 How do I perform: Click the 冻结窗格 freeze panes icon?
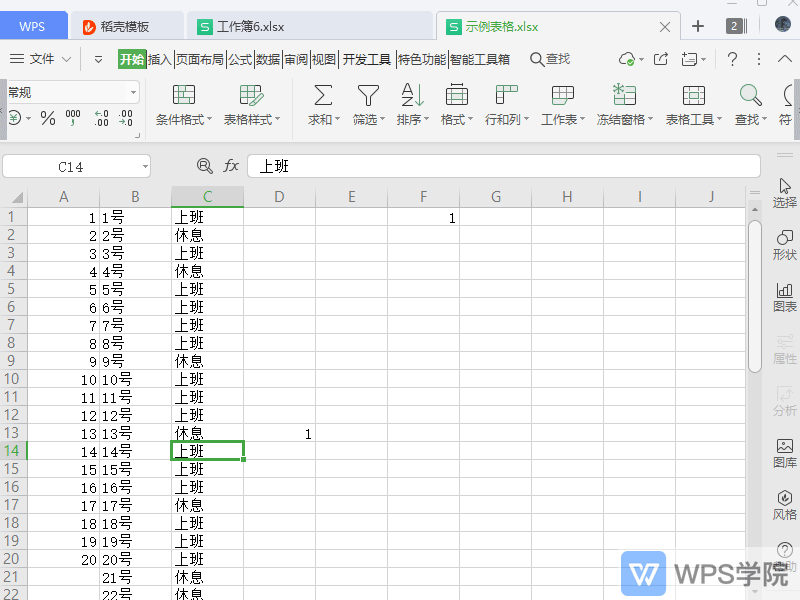point(625,96)
